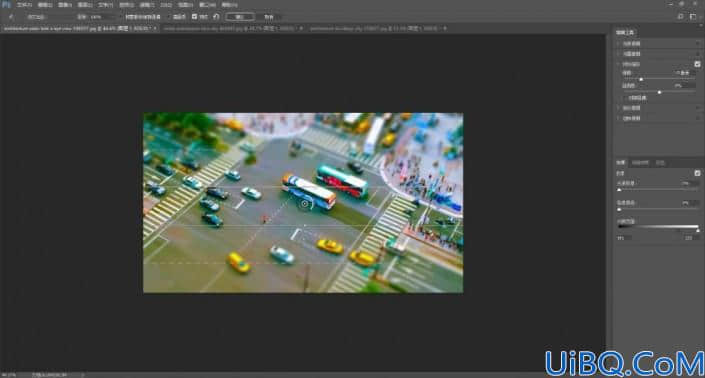Select the Noise tab
Image resolution: width=705 pixels, height=378 pixels.
click(660, 163)
